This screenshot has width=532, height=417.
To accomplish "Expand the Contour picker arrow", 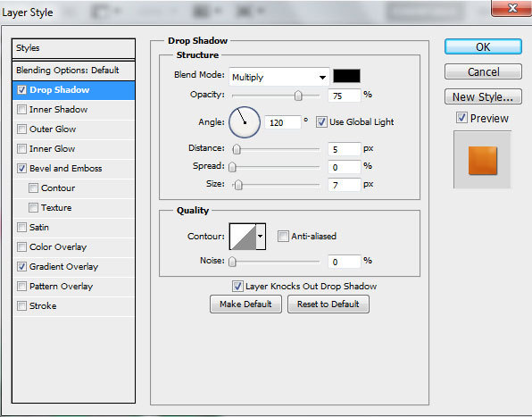I will point(261,237).
